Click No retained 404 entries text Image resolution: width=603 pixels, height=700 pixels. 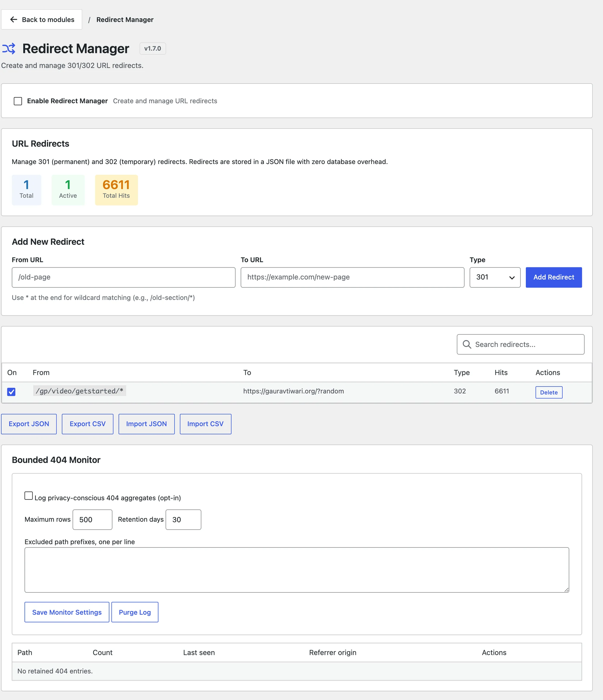55,671
